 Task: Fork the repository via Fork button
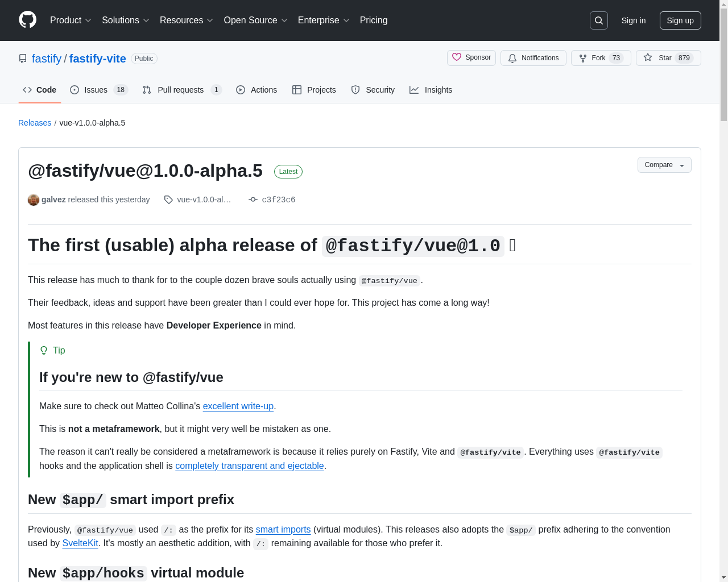[601, 58]
